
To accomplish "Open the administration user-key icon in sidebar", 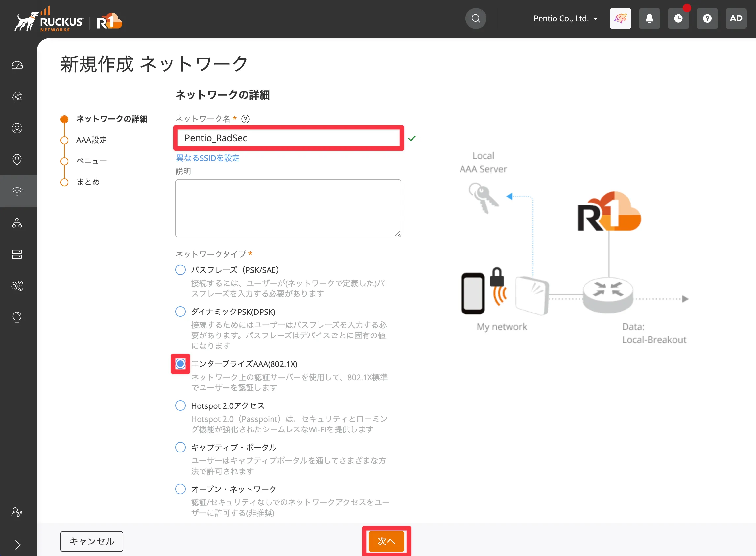I will tap(16, 512).
